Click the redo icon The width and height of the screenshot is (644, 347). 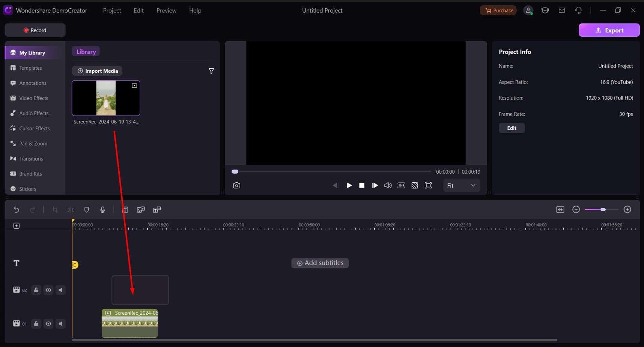point(33,210)
